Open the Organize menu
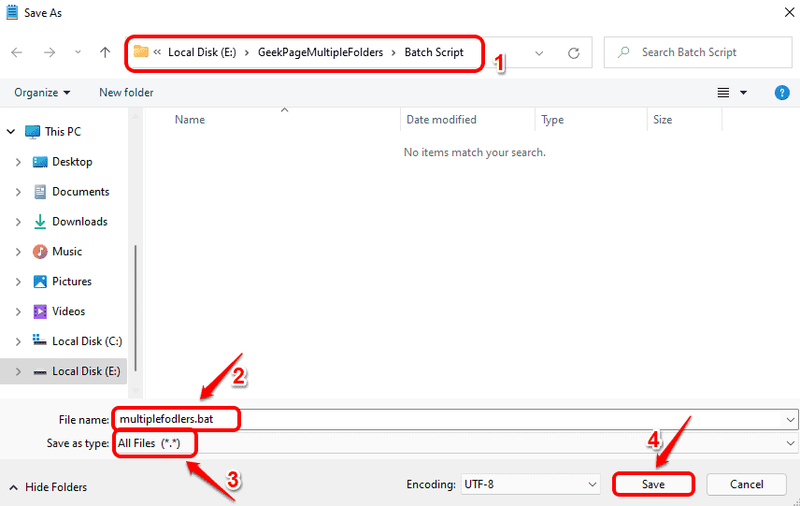 click(x=42, y=93)
